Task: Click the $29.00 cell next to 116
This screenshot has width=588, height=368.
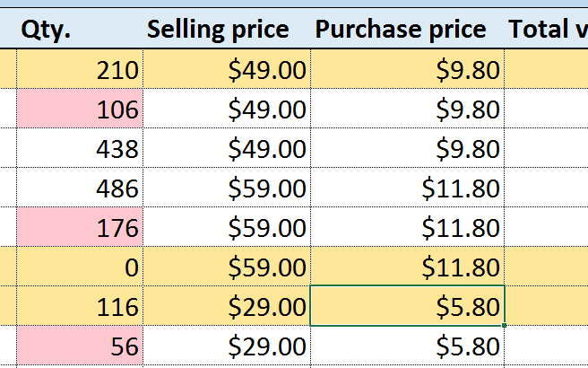Action: tap(227, 306)
